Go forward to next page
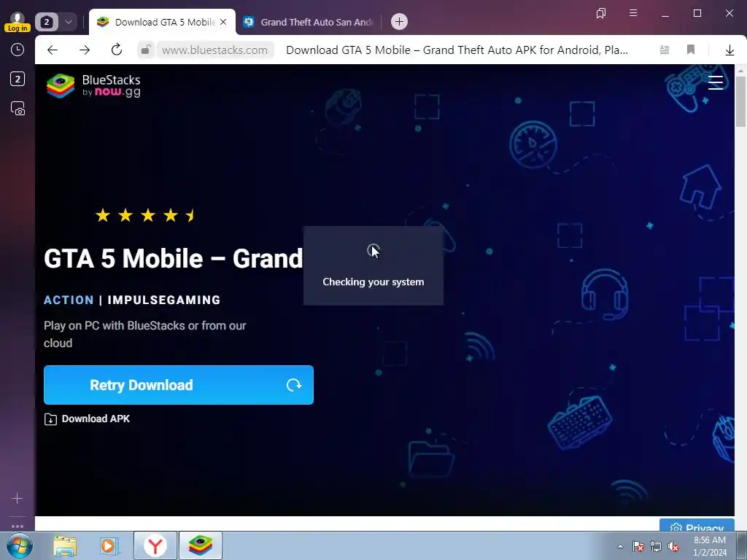Screen dimensions: 747x560 [85, 50]
